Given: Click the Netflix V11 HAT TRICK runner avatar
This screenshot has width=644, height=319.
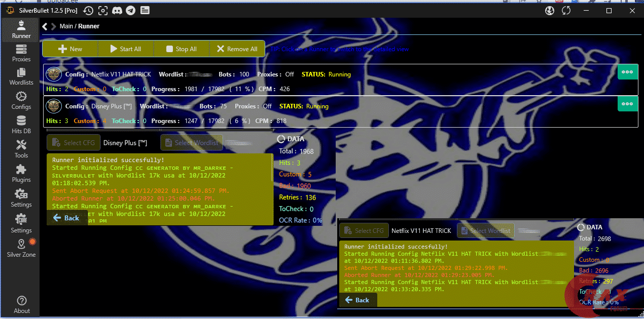Looking at the screenshot, I should click(54, 74).
